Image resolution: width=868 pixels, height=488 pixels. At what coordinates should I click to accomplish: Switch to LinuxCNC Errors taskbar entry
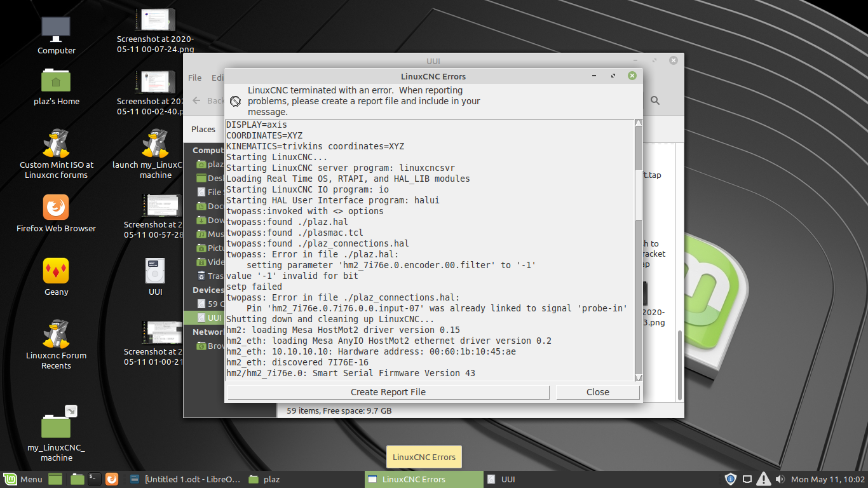coord(424,479)
